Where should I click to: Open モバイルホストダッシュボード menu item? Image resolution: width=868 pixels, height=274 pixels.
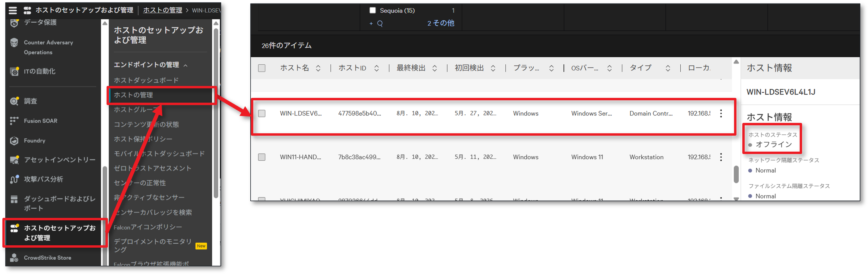click(x=159, y=153)
